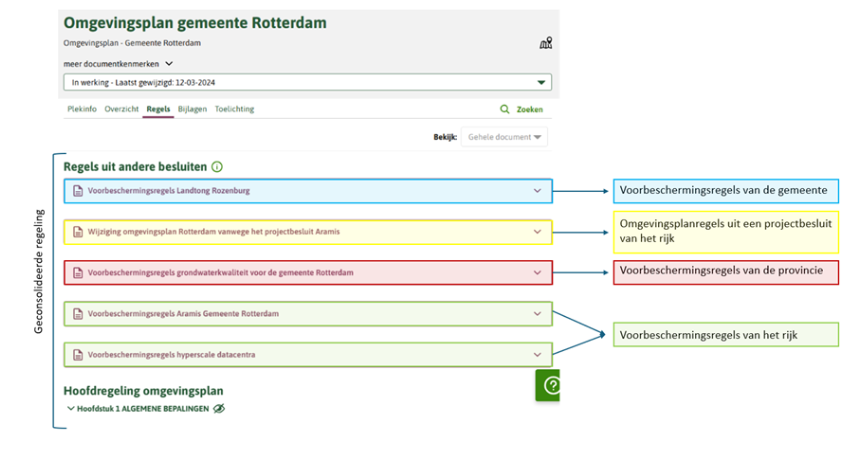This screenshot has height=449, width=849.
Task: Click the map location icon in header
Action: 545,43
